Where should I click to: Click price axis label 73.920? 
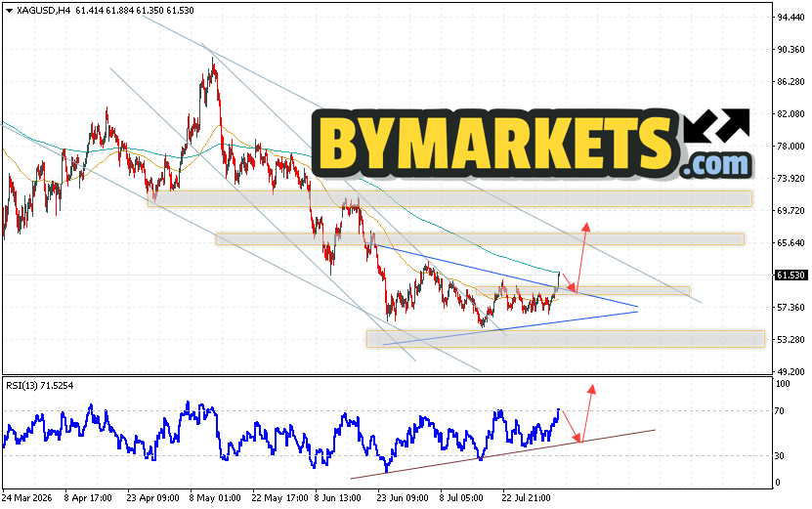click(791, 178)
